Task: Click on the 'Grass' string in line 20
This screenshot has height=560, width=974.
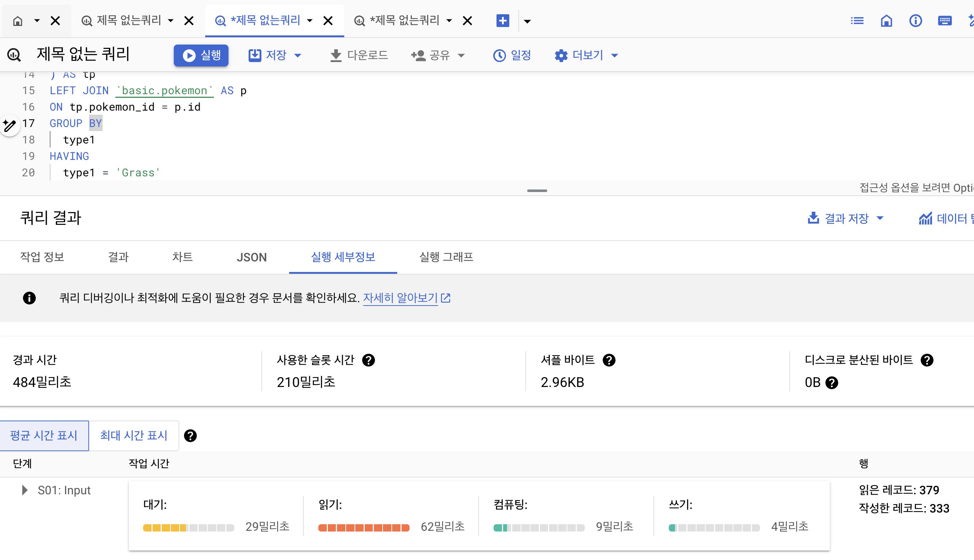Action: pyautogui.click(x=138, y=173)
